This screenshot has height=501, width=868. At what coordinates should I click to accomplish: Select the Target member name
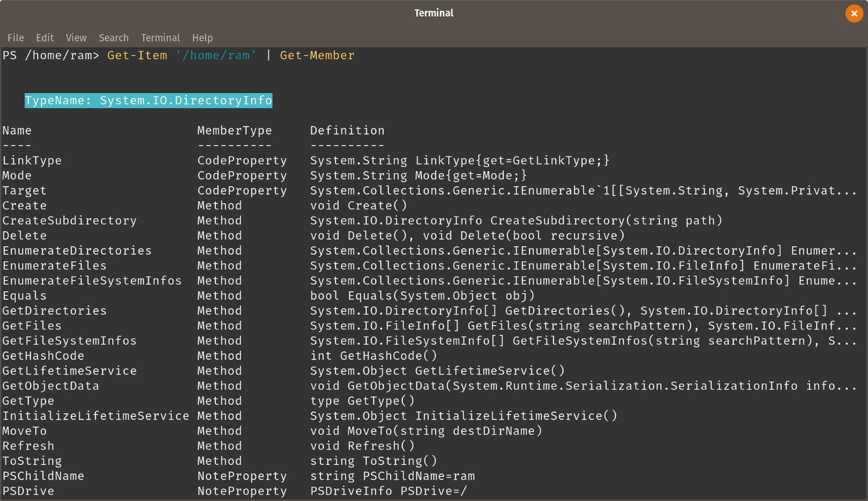click(24, 191)
